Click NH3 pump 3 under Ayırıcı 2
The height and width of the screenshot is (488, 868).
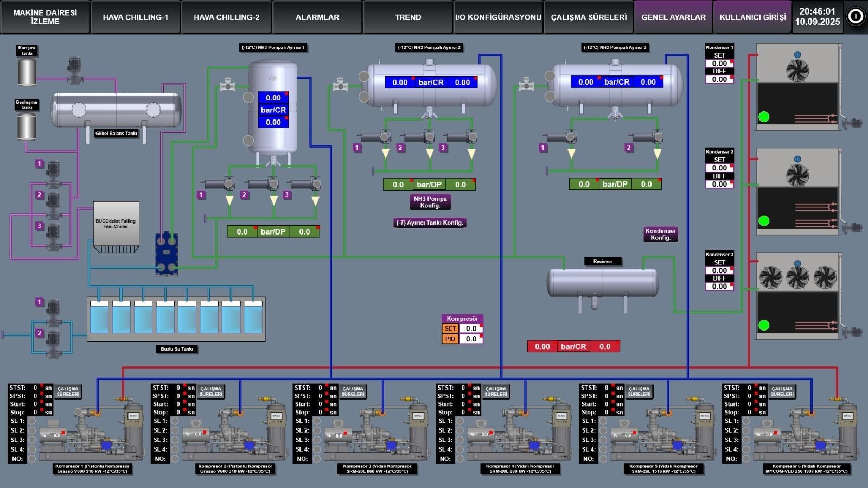click(x=462, y=137)
